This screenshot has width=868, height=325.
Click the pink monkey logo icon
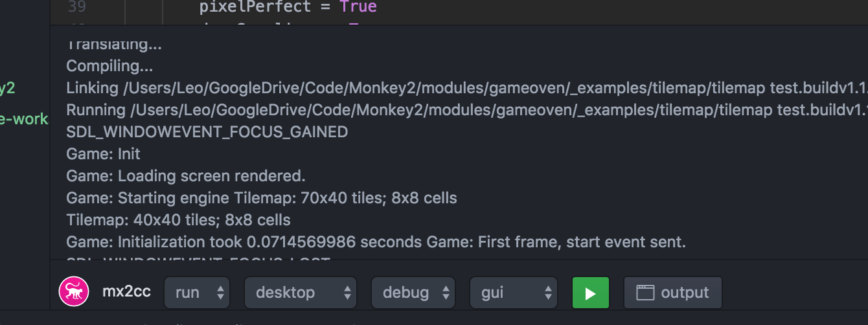click(74, 293)
